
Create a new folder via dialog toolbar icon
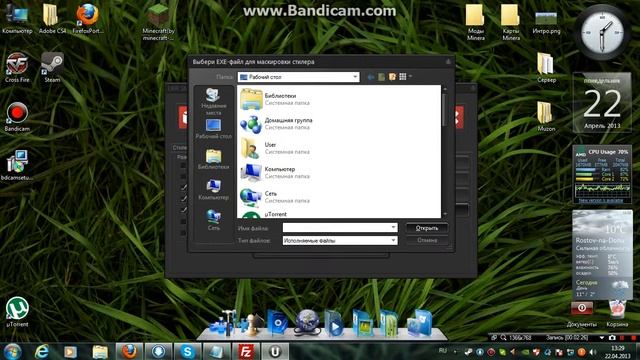point(392,77)
